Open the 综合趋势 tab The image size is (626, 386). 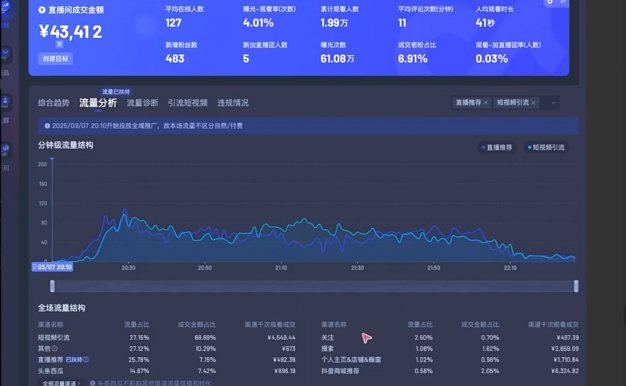(53, 103)
